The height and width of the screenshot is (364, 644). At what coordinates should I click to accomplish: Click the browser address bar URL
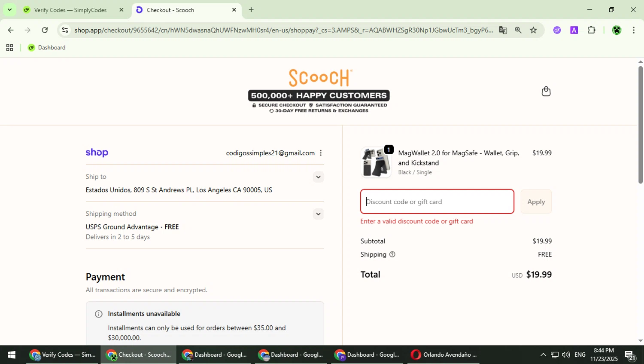click(x=283, y=30)
